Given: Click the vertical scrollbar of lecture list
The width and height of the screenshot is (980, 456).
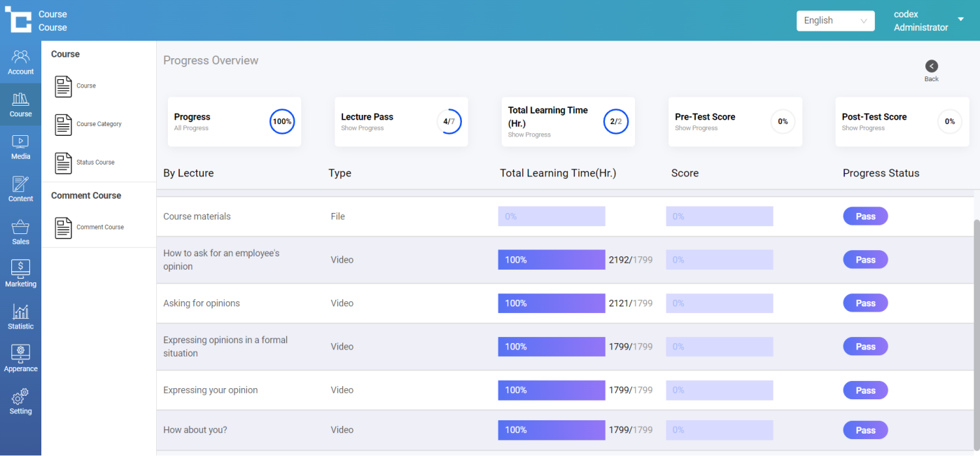Looking at the screenshot, I should pyautogui.click(x=976, y=315).
